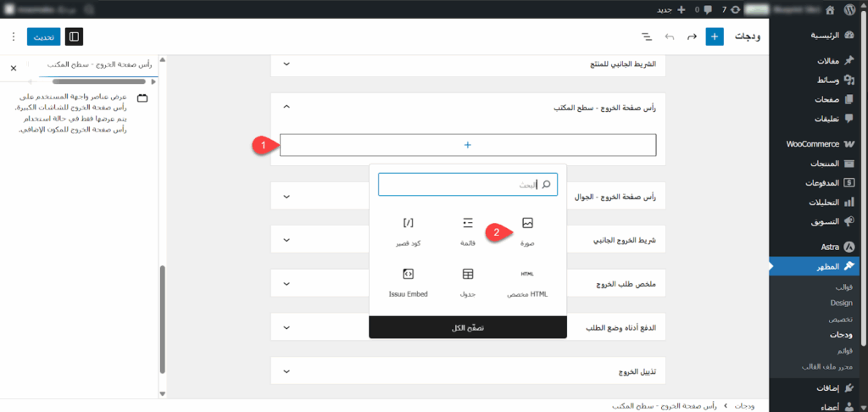Click the blue plus block inserter in toolbar
Screen dimensions: 868x412
pos(715,37)
